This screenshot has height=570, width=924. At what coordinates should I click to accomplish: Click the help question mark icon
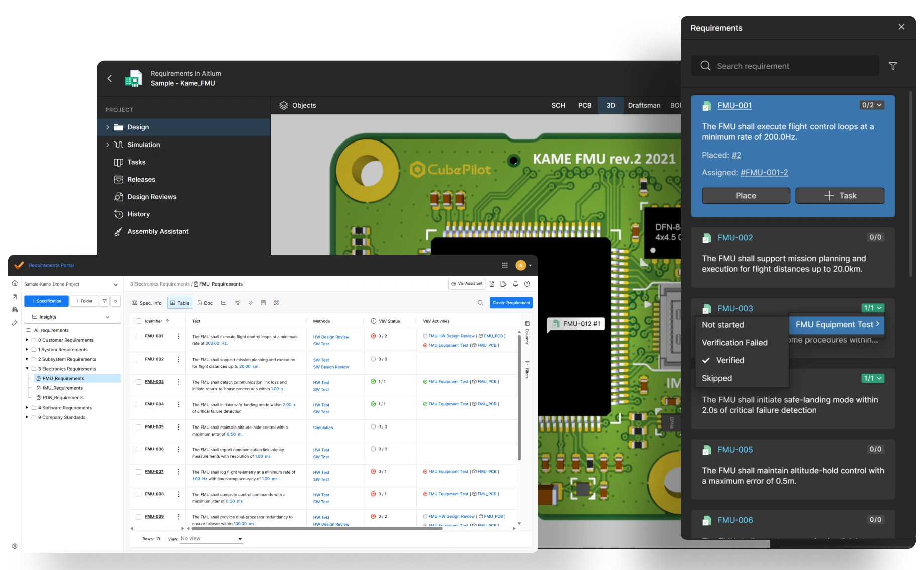pos(527,284)
